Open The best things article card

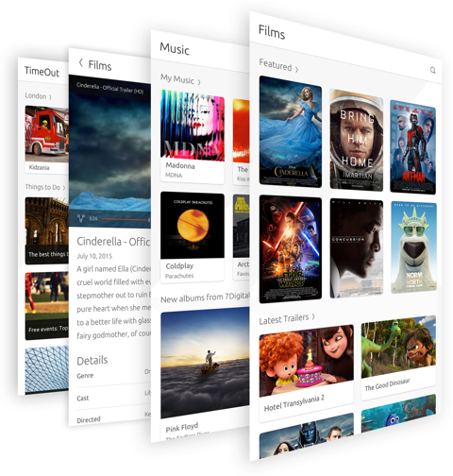[46, 230]
